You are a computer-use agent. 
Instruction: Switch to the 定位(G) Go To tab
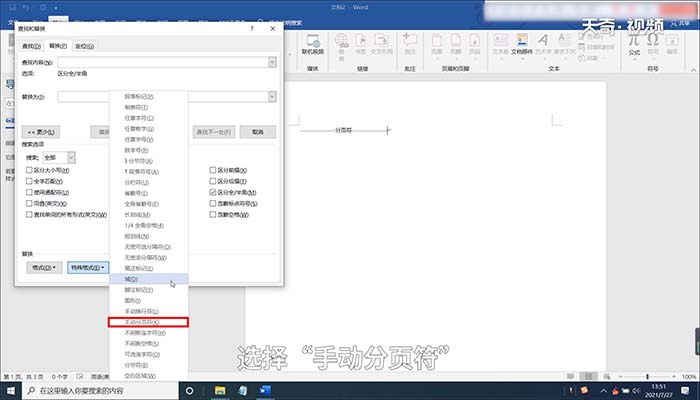tap(84, 46)
